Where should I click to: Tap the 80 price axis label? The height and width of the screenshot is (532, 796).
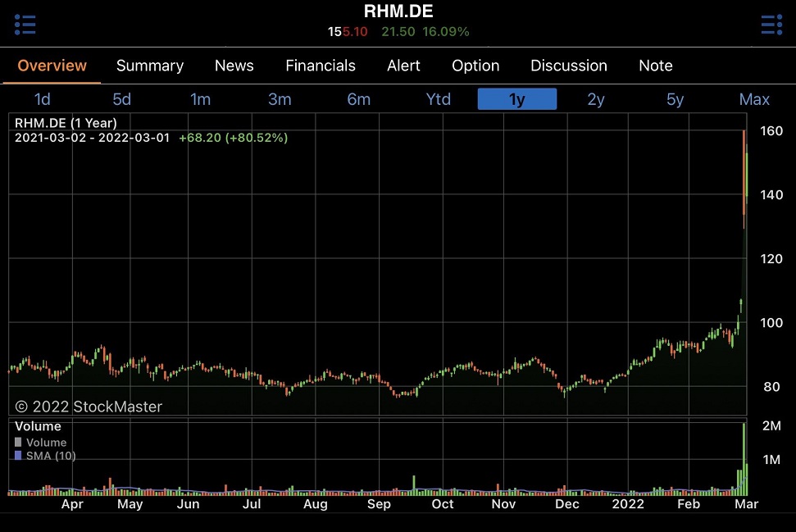771,387
